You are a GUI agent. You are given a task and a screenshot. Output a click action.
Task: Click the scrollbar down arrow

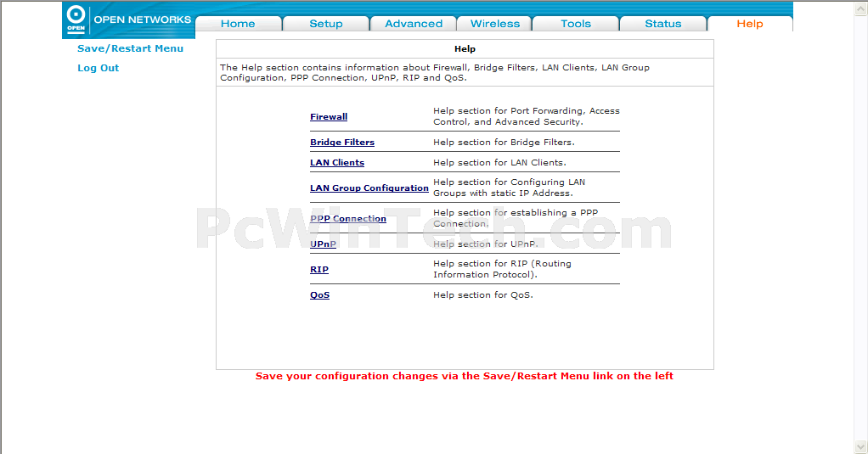(x=861, y=446)
